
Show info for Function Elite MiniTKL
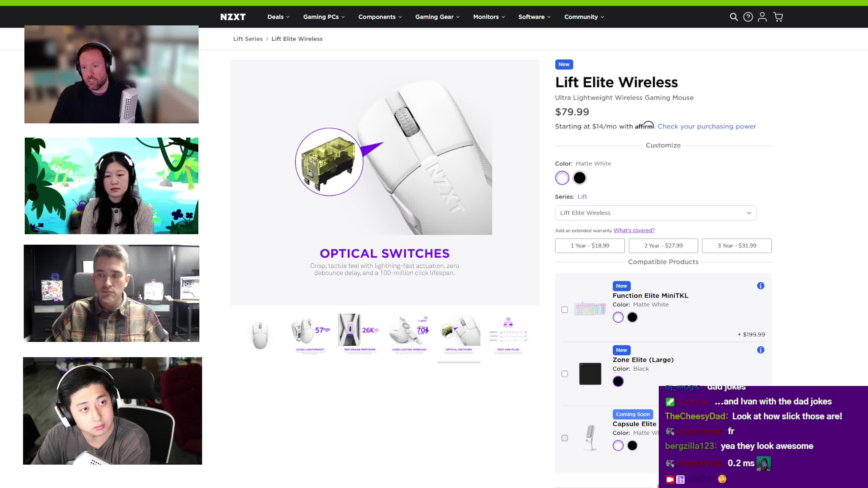click(761, 286)
